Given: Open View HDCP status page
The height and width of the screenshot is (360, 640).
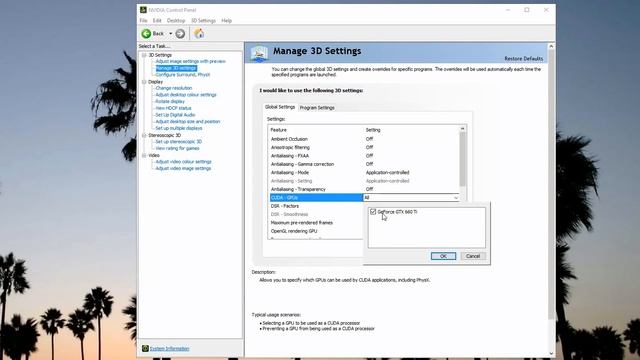Looking at the screenshot, I should (173, 108).
